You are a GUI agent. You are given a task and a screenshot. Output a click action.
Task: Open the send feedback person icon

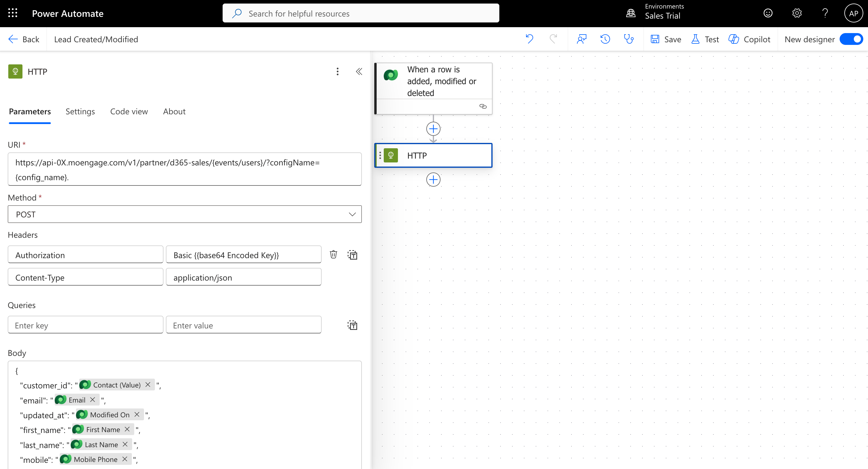pos(582,39)
